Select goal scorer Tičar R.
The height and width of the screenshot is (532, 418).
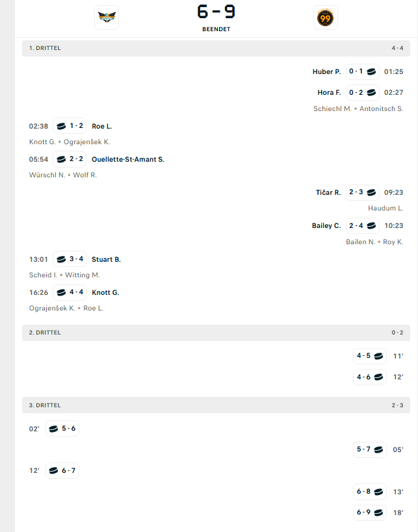[328, 192]
